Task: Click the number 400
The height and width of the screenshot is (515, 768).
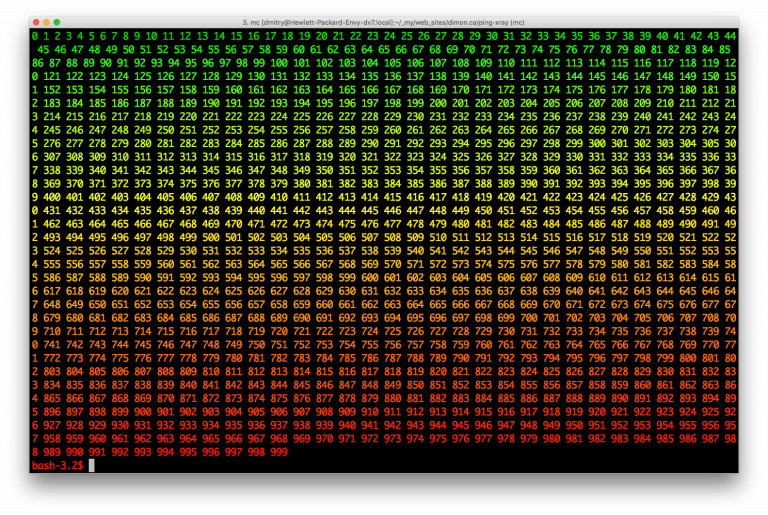Action: pos(51,197)
